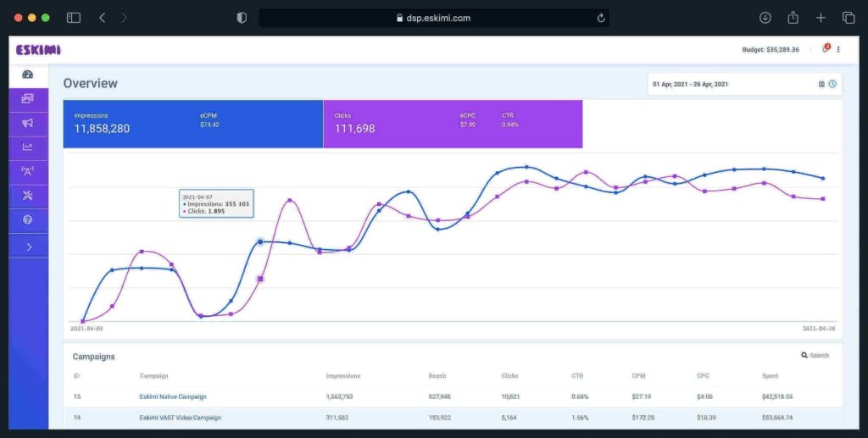This screenshot has height=438, width=868.
Task: Sort by Clicks column header
Action: coord(509,376)
